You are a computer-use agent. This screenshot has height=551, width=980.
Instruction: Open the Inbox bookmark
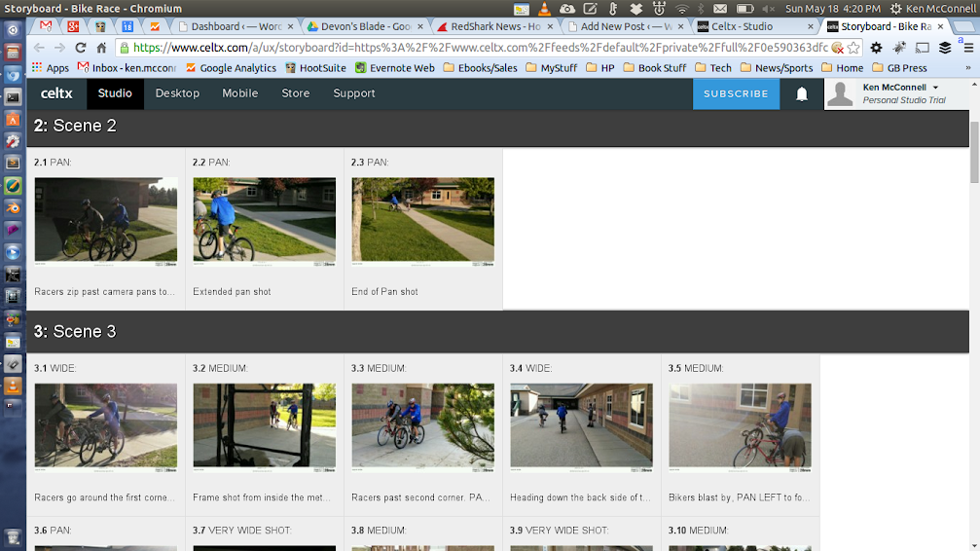click(127, 67)
